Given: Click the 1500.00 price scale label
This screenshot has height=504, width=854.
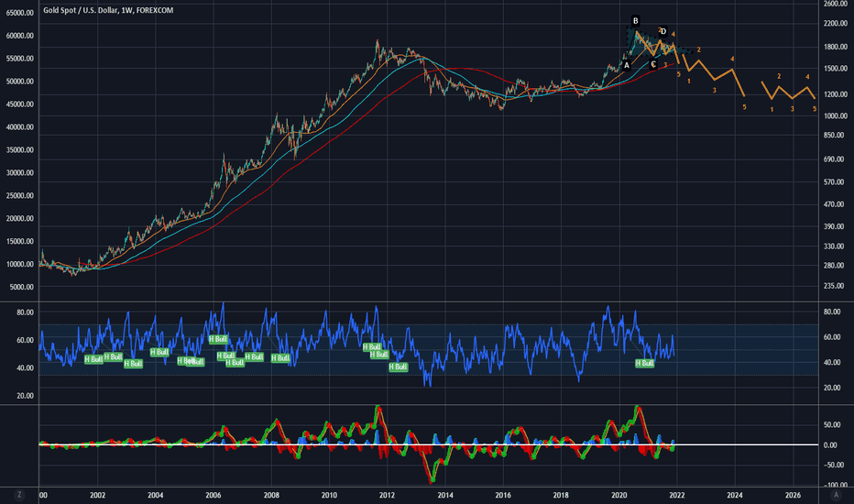Looking at the screenshot, I should (836, 69).
